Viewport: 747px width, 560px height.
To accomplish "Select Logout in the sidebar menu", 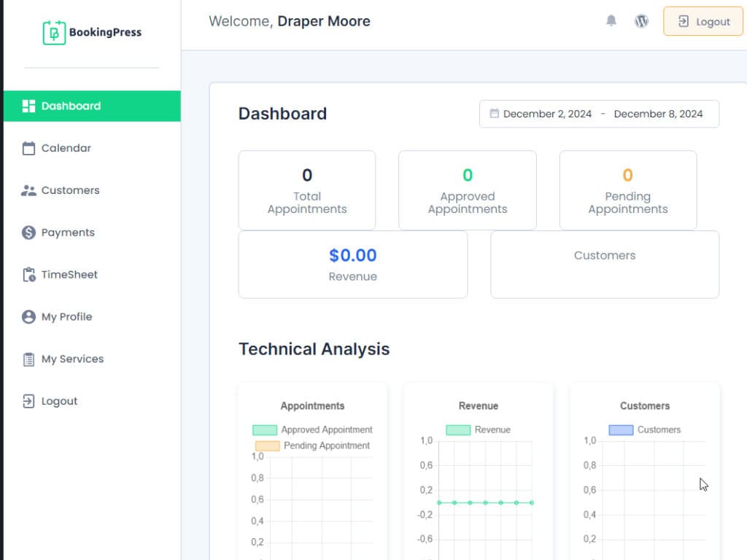I will coord(59,401).
